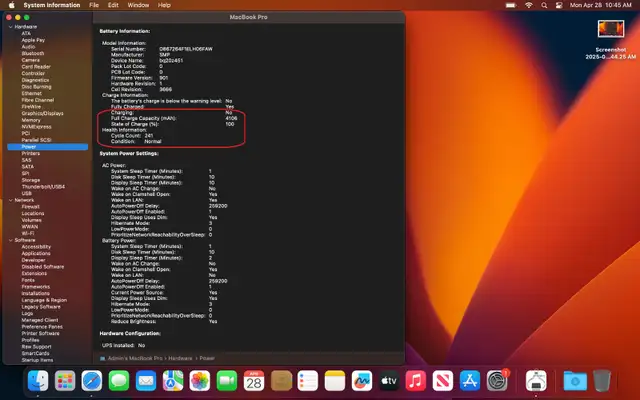Launch FaceTime from the Dock
The image size is (640, 400).
(x=227, y=381)
